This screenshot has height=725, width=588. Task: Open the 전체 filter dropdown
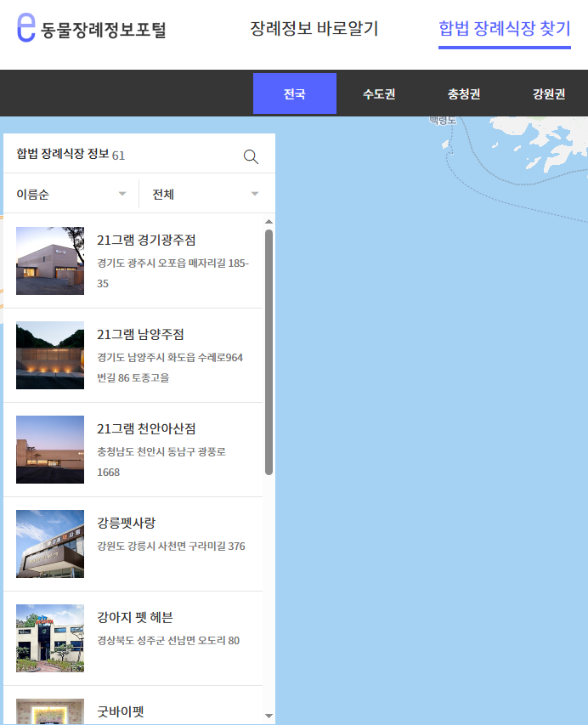tap(206, 194)
